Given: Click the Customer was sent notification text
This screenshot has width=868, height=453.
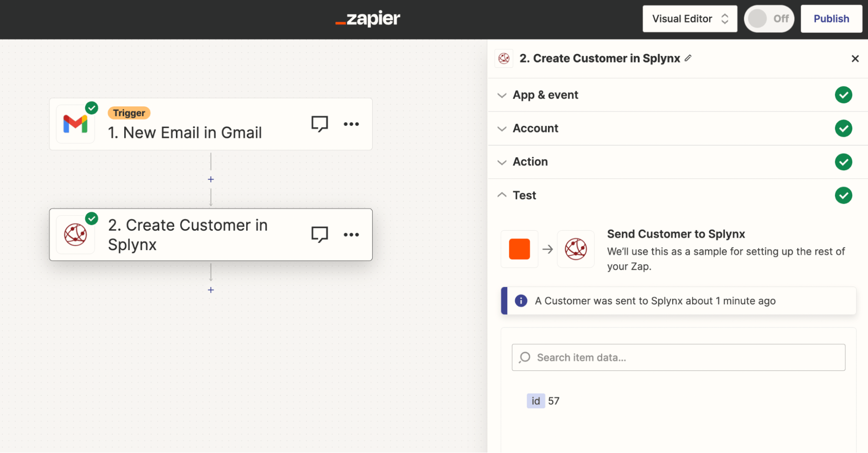Looking at the screenshot, I should 655,301.
